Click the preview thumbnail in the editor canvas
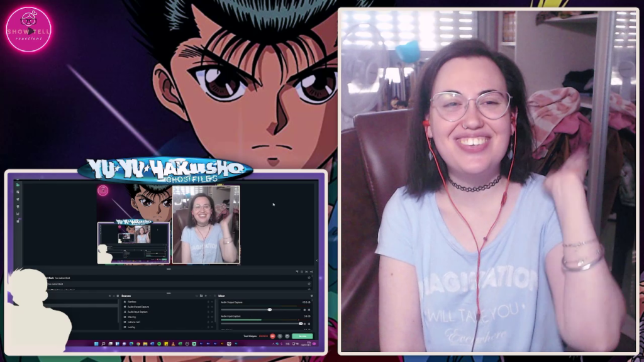The width and height of the screenshot is (644, 362). click(x=168, y=224)
